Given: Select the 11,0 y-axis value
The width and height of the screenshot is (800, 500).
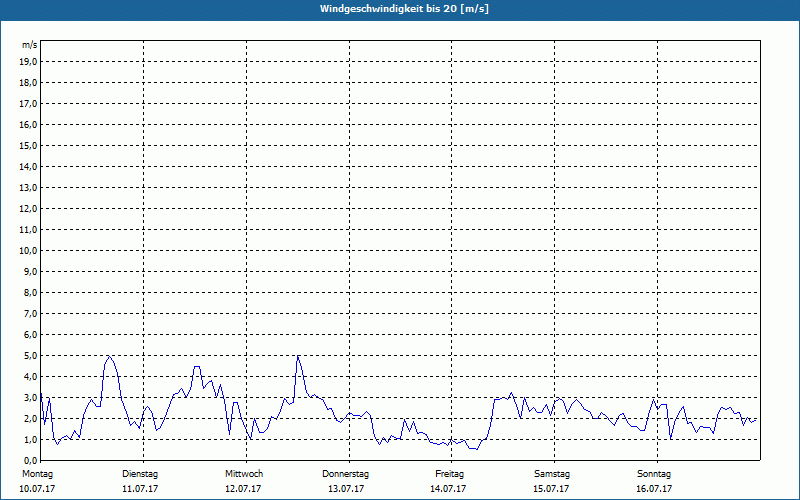Looking at the screenshot, I should [x=28, y=230].
